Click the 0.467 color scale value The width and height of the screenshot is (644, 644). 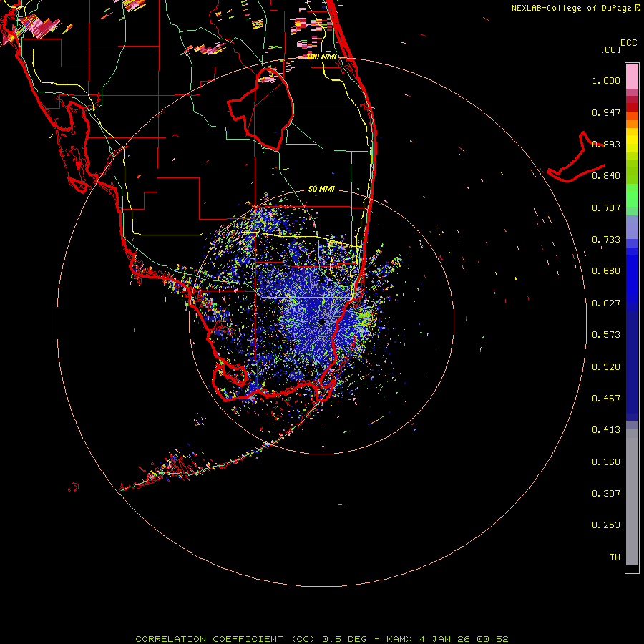click(606, 399)
